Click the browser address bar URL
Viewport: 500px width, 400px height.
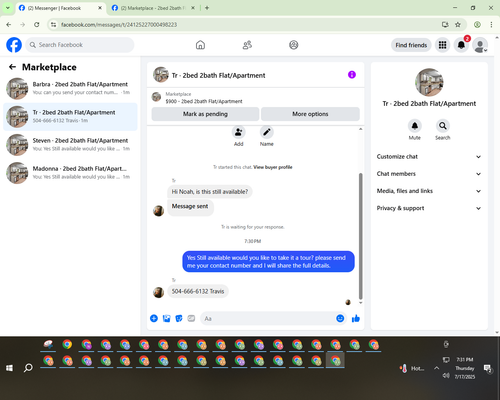119,25
